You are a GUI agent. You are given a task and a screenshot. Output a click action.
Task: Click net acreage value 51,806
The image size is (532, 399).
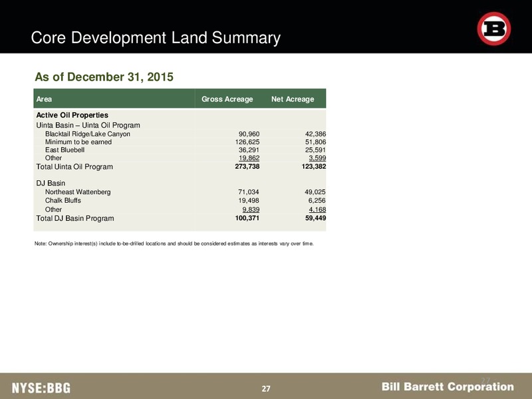coord(315,142)
